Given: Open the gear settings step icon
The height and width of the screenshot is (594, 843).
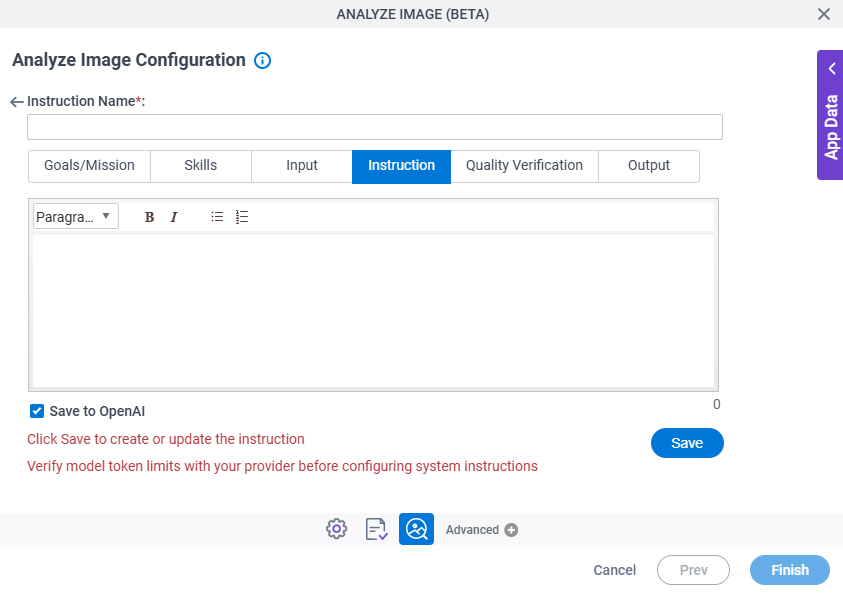Looking at the screenshot, I should coord(337,529).
